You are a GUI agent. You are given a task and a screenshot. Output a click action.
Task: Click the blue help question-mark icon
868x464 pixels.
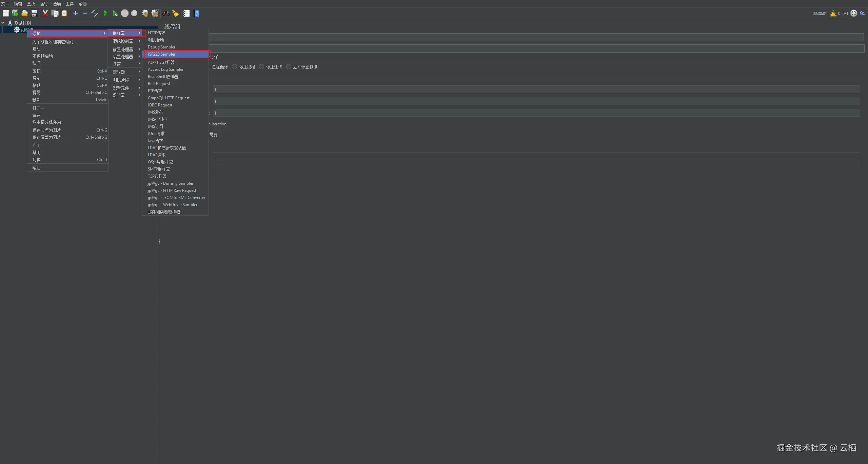pos(197,14)
